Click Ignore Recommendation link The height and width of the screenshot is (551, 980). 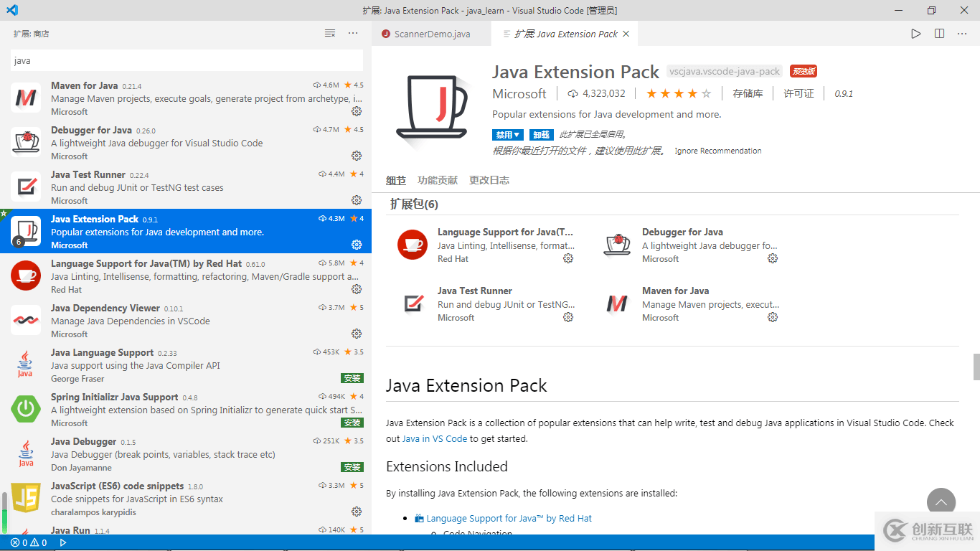tap(718, 151)
